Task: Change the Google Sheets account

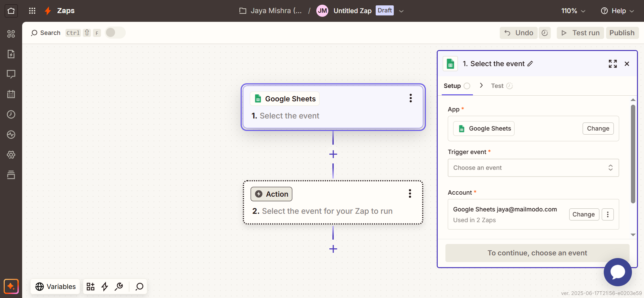Action: 584,214
